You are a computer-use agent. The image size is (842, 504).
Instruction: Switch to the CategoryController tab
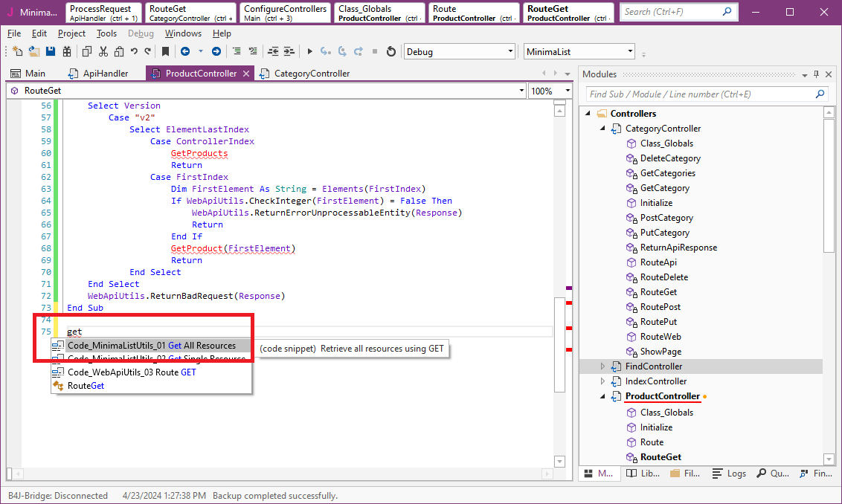tap(311, 74)
